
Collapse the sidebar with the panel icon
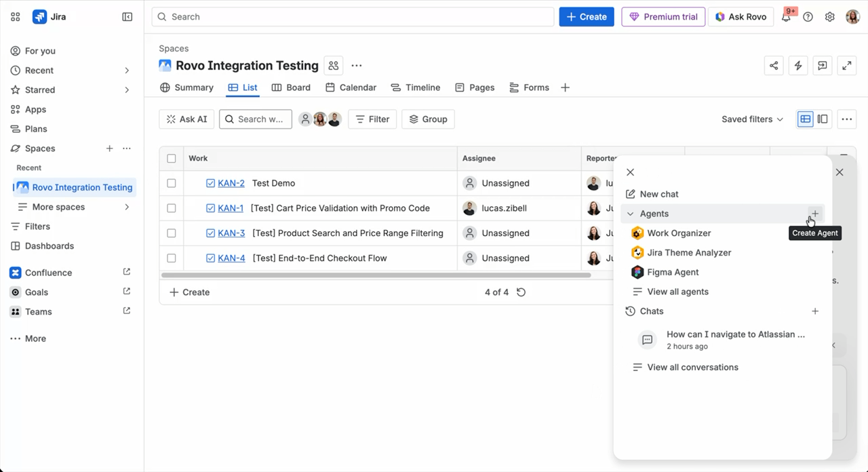click(x=127, y=17)
